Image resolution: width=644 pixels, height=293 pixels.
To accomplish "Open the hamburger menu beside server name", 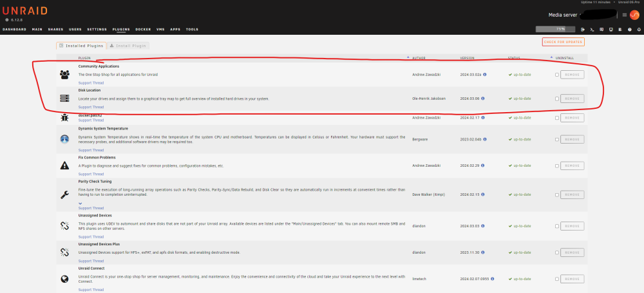I will (x=624, y=15).
